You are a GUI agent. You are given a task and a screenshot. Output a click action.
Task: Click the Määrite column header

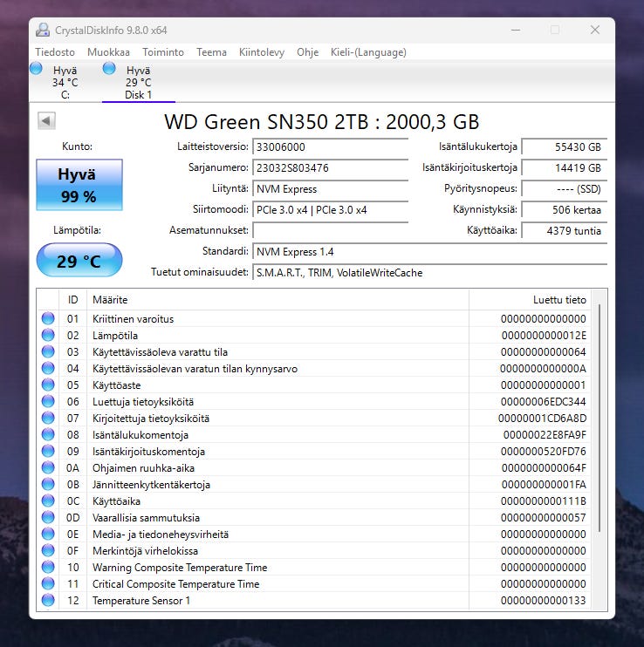(277, 300)
